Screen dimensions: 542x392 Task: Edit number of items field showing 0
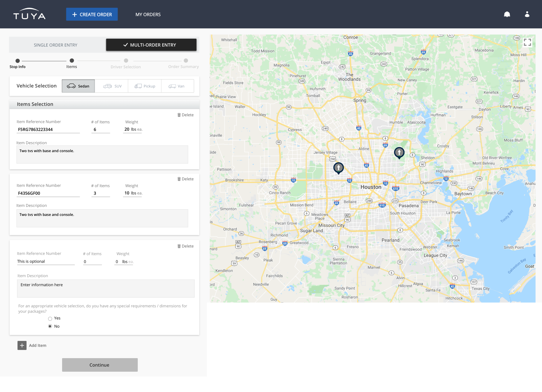pos(93,262)
